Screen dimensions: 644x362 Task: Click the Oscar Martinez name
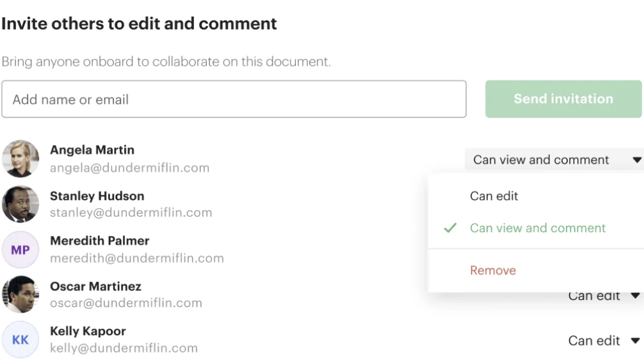pyautogui.click(x=95, y=286)
